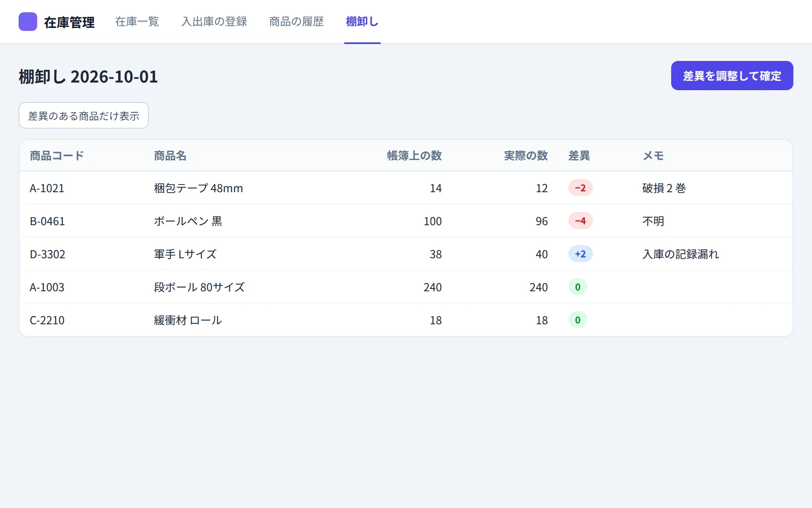Select product code D-3302
This screenshot has height=508, width=812.
47,254
